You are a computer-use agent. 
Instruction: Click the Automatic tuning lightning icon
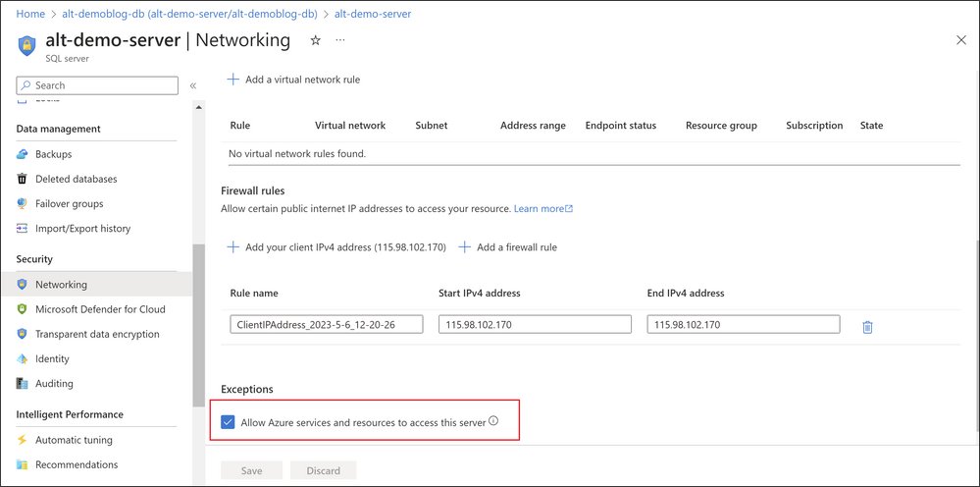23,440
